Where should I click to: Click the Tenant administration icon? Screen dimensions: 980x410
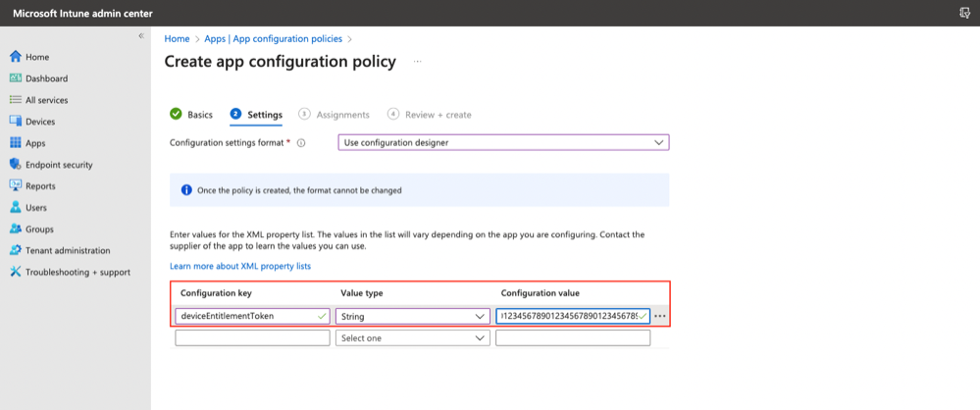coord(16,250)
